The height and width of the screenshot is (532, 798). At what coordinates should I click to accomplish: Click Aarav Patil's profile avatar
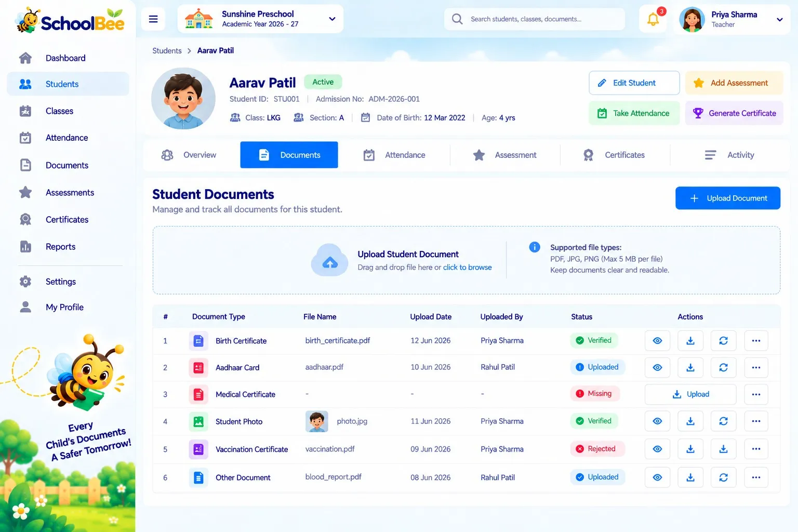[x=183, y=99]
